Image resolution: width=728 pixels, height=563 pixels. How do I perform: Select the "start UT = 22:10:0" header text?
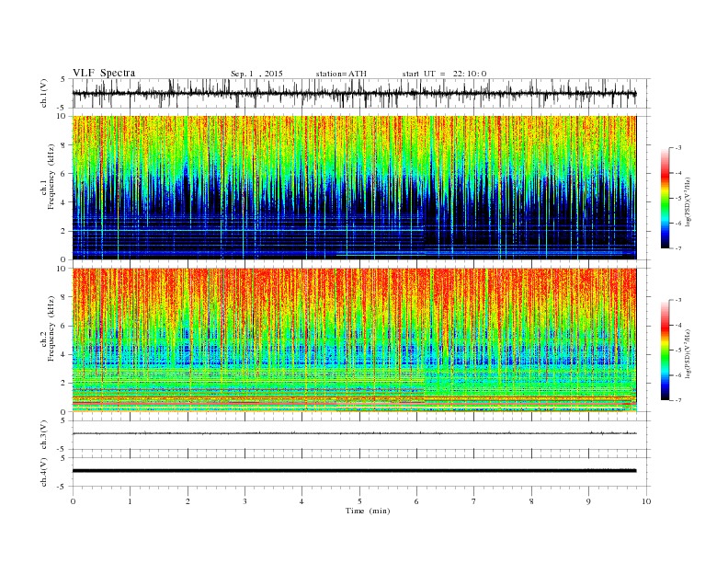click(444, 74)
